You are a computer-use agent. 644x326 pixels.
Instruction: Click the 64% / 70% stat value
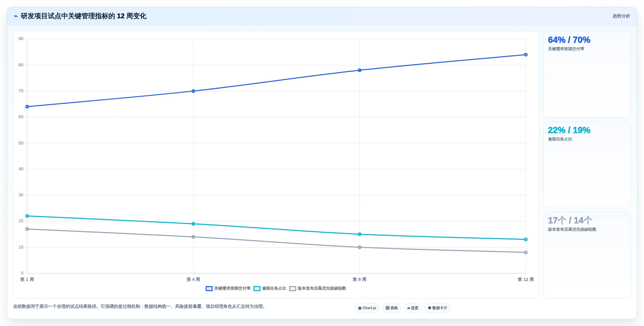click(569, 40)
